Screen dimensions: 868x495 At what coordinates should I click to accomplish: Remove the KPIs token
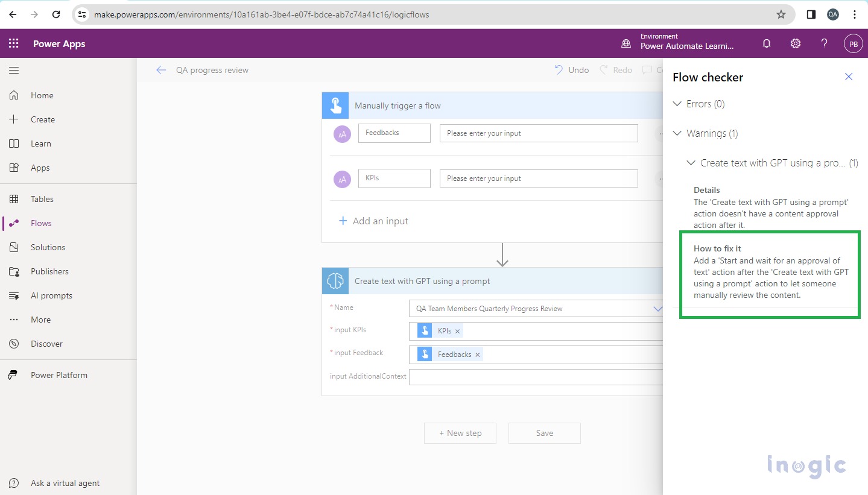[x=458, y=331]
